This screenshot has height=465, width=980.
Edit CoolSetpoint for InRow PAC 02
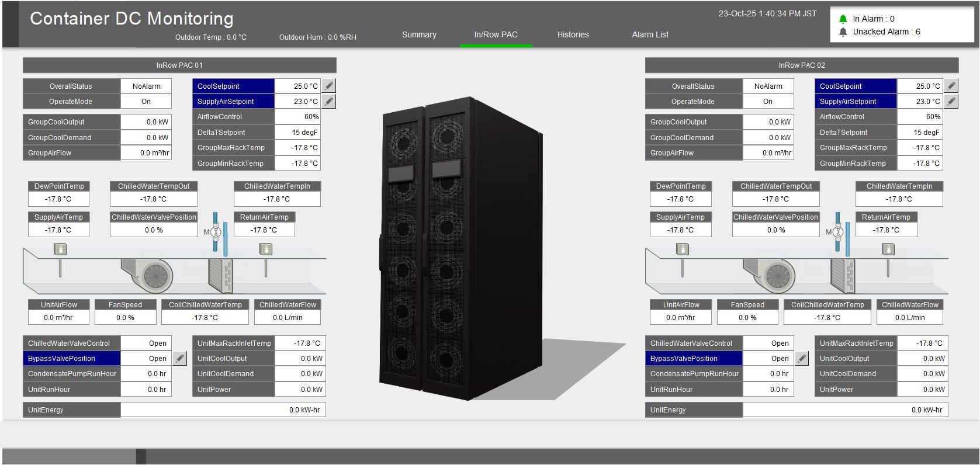(951, 86)
